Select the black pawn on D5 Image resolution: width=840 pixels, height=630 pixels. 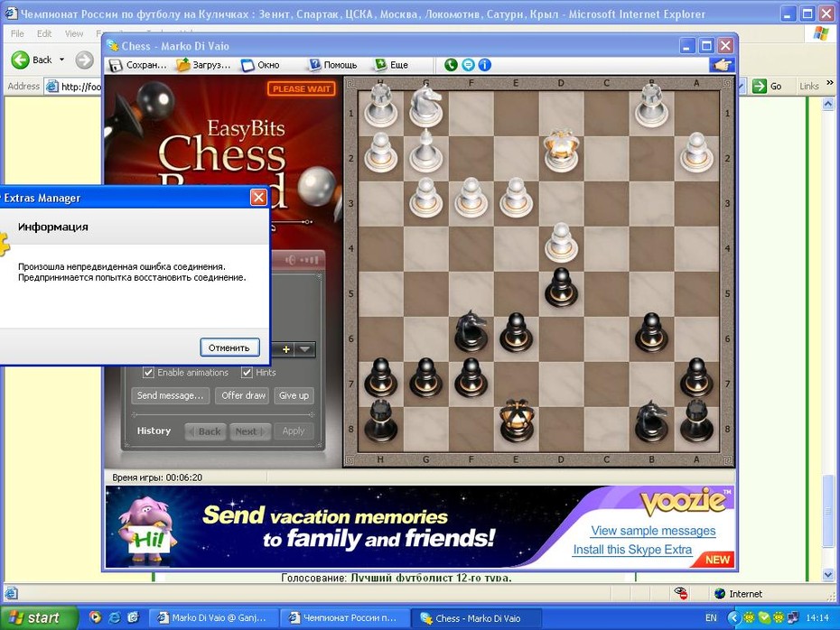click(x=561, y=287)
